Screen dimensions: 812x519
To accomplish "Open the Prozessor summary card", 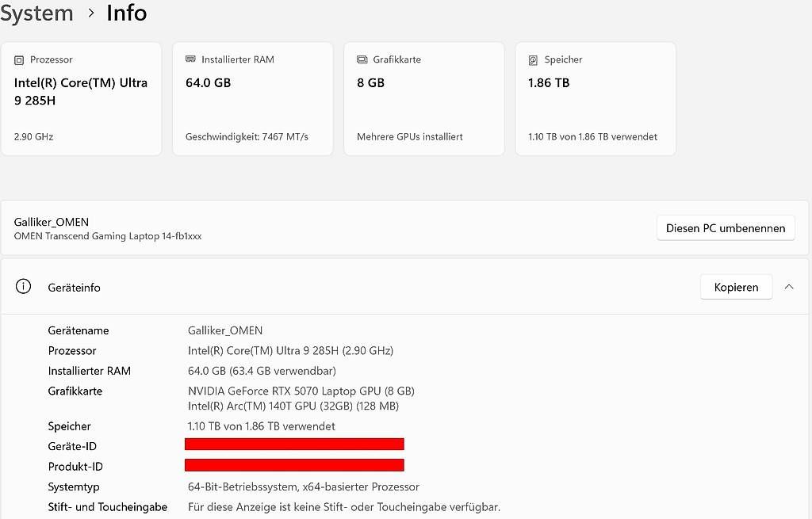I will [x=82, y=99].
